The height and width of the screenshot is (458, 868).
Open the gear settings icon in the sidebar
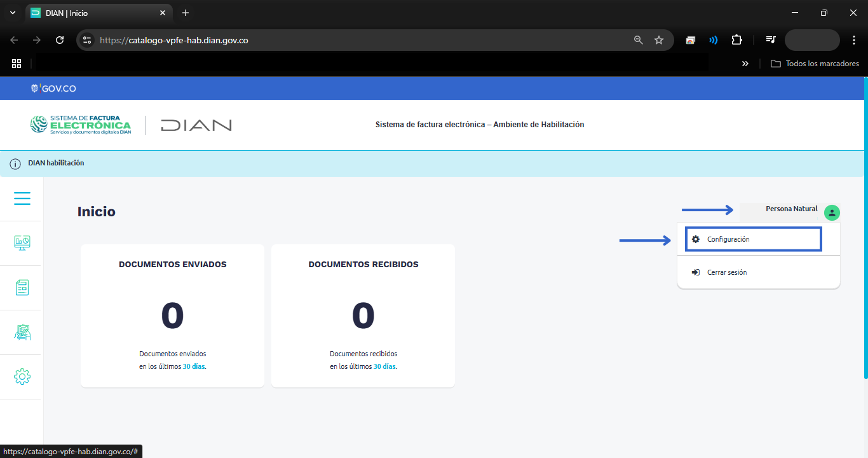22,377
